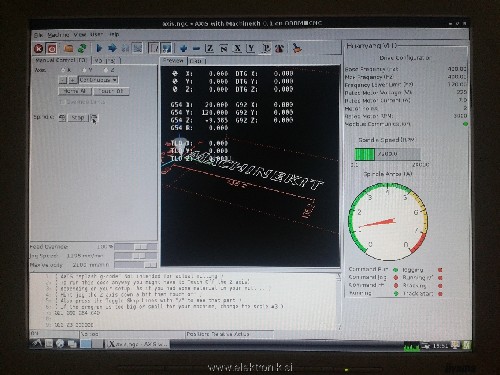Open the Machine menu

pos(58,35)
